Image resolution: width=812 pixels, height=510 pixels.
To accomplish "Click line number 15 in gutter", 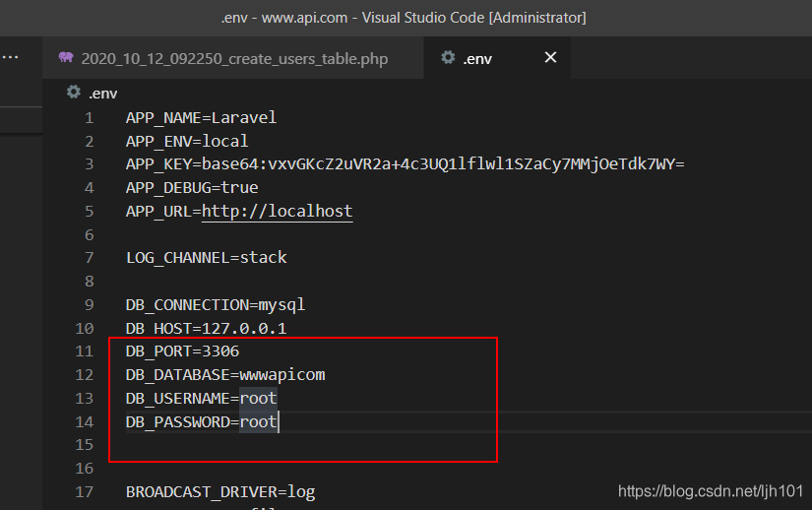I will point(85,445).
